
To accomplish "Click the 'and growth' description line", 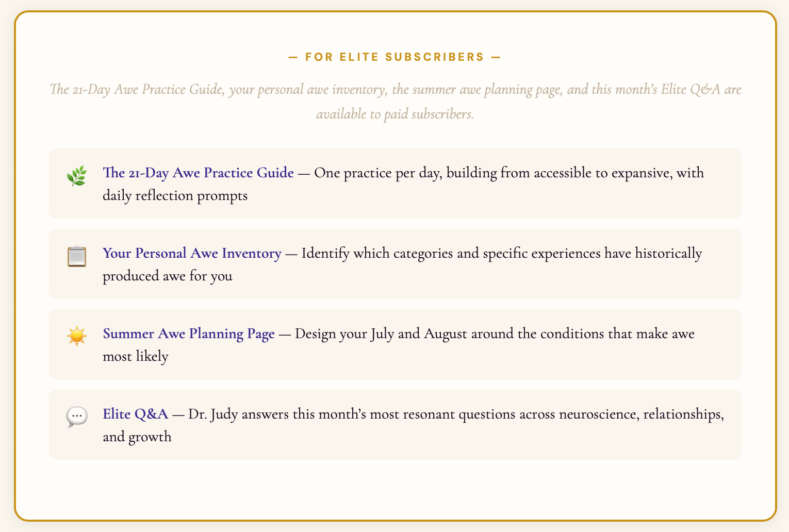I will coord(137,437).
